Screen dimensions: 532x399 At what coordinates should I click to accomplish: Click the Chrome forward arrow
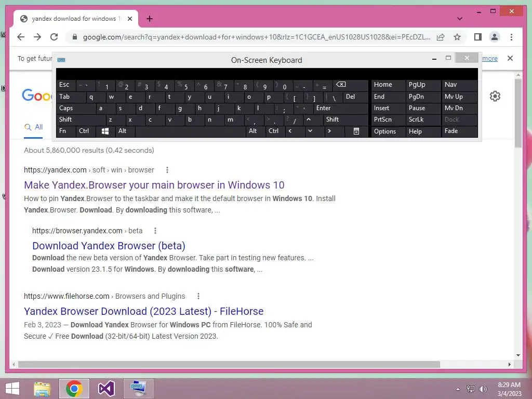tap(37, 37)
